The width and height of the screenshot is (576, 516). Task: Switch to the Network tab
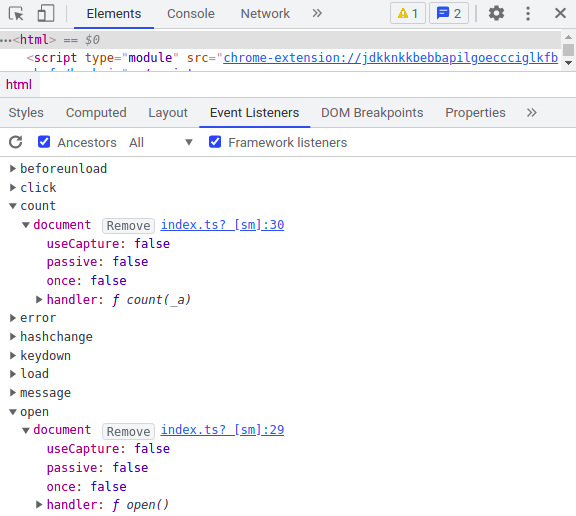pyautogui.click(x=265, y=14)
